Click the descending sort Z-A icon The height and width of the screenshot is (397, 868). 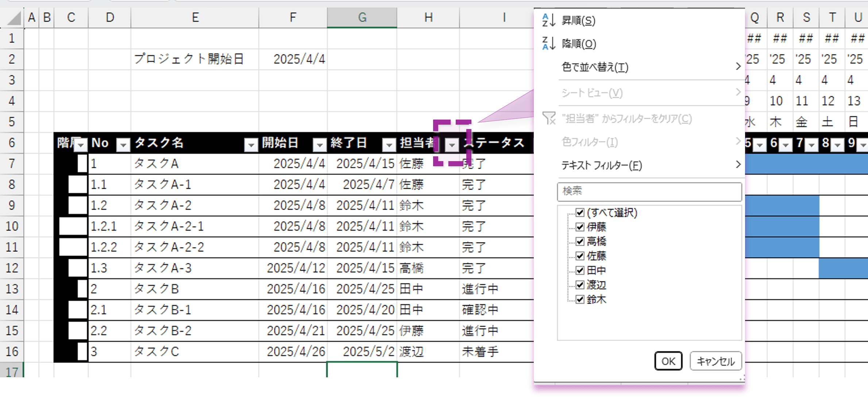pos(548,43)
